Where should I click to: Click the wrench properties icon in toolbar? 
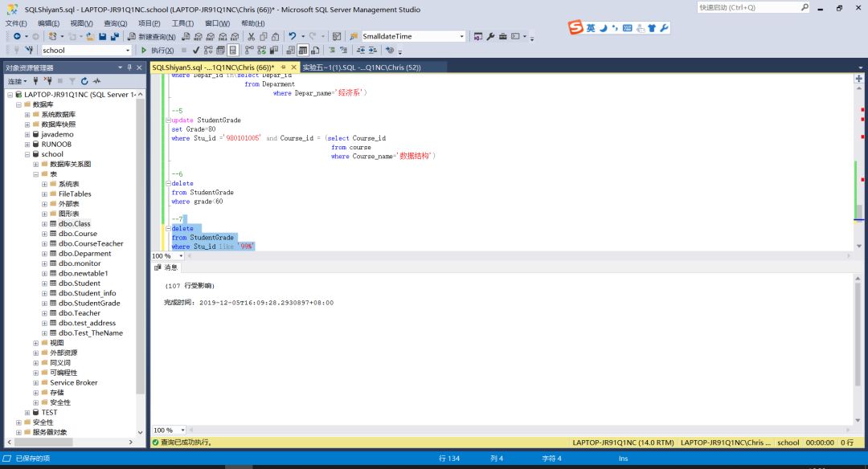coord(490,37)
